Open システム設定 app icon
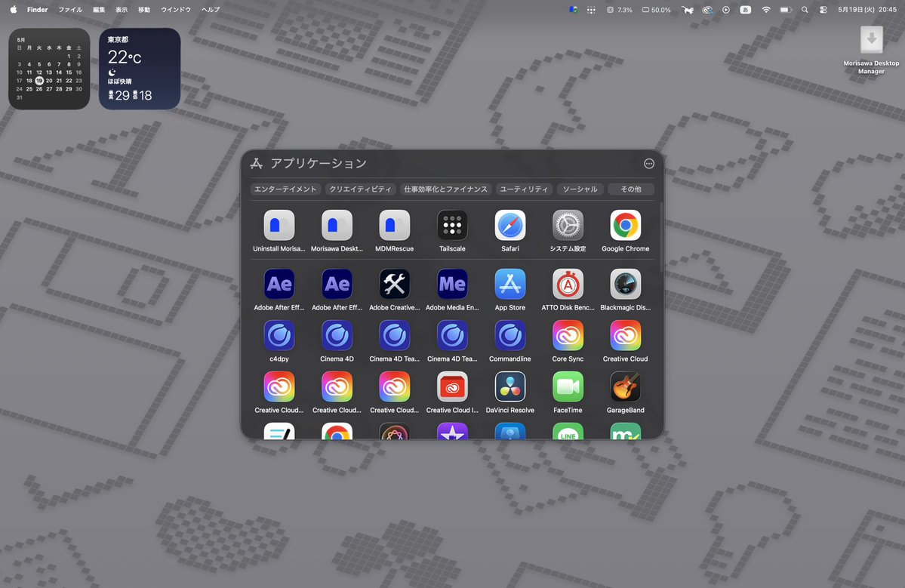This screenshot has width=905, height=588. (568, 226)
